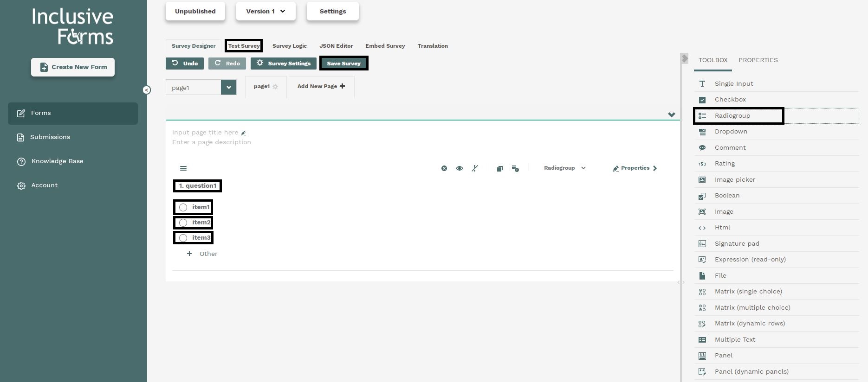Collapse sidebar with the arrow circle

147,90
